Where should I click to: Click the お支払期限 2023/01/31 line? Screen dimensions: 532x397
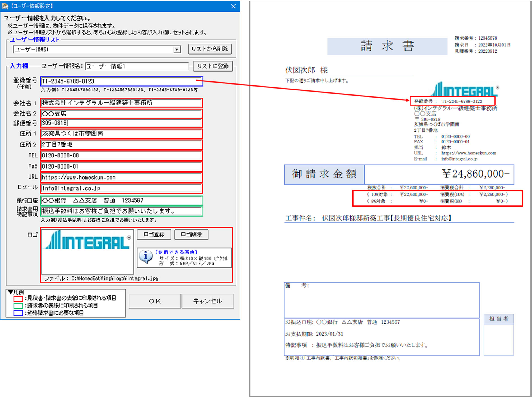314,334
